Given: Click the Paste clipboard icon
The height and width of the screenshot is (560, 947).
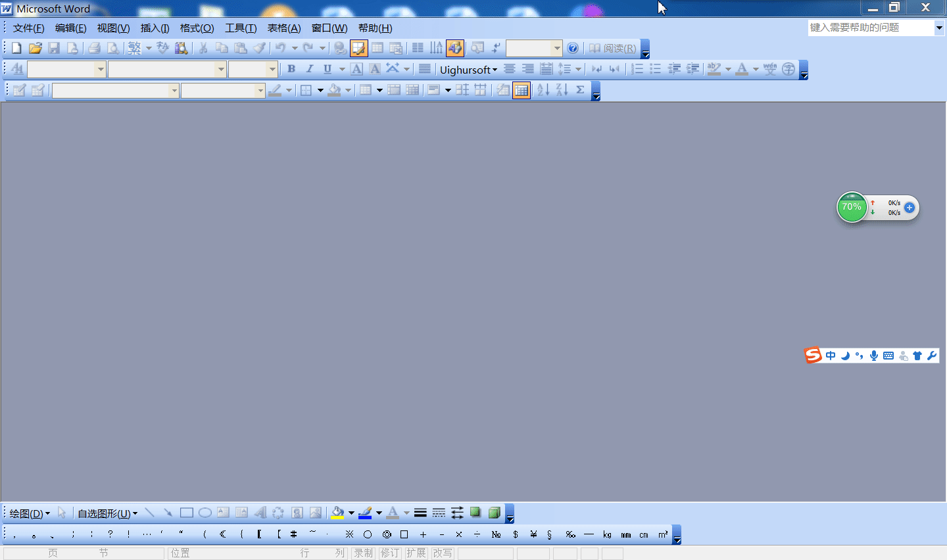Looking at the screenshot, I should (241, 48).
